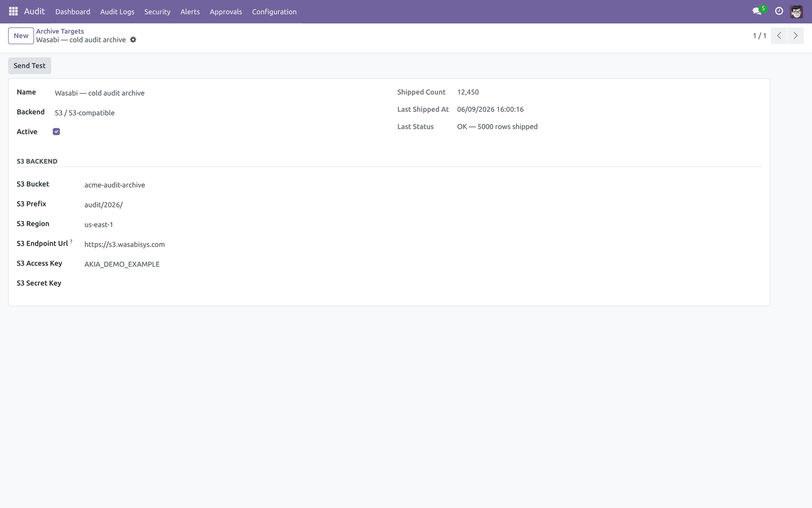Open the Approvals menu
This screenshot has width=812, height=508.
point(226,12)
